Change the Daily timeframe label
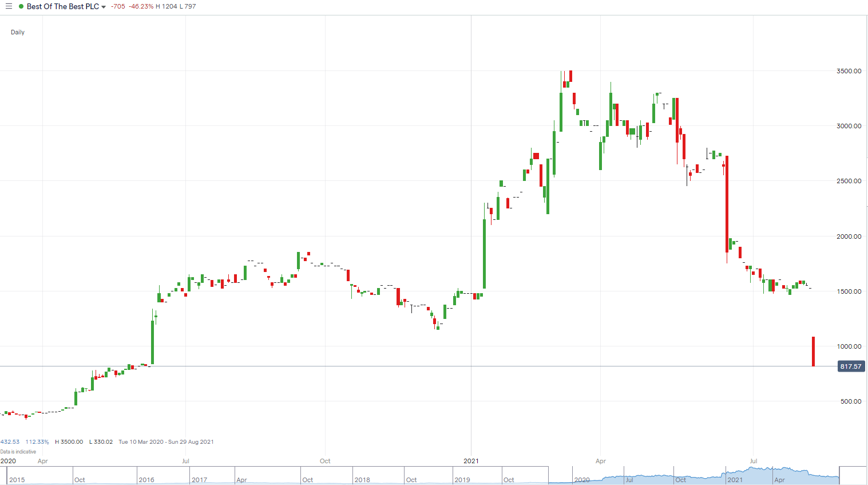This screenshot has height=485, width=868. tap(18, 32)
